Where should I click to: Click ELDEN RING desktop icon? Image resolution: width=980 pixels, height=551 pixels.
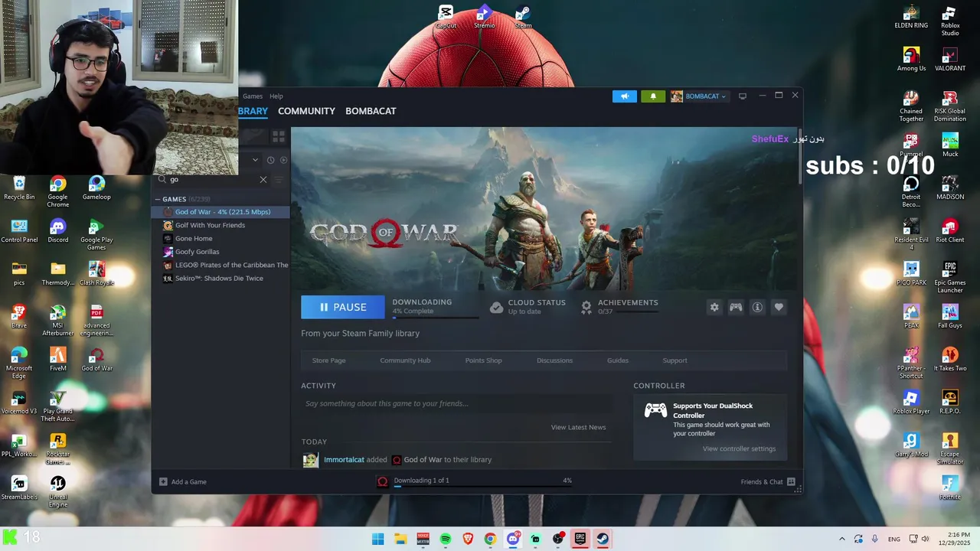click(911, 17)
